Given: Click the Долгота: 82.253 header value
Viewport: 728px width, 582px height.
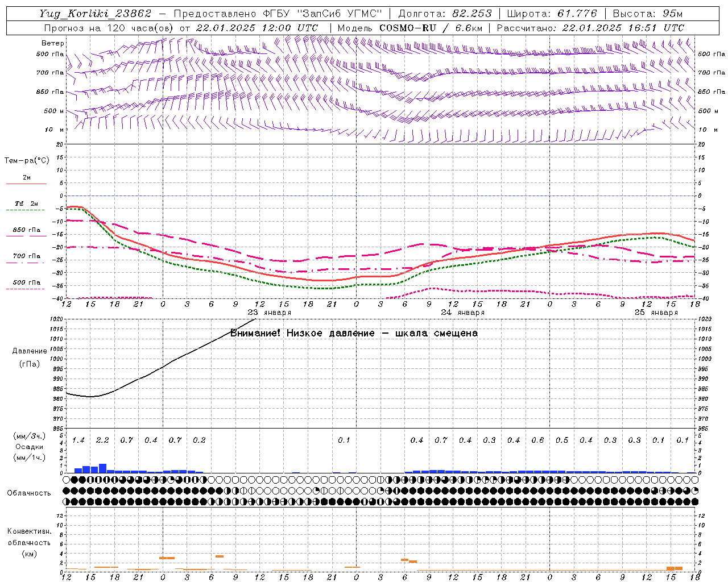Looking at the screenshot, I should point(445,14).
